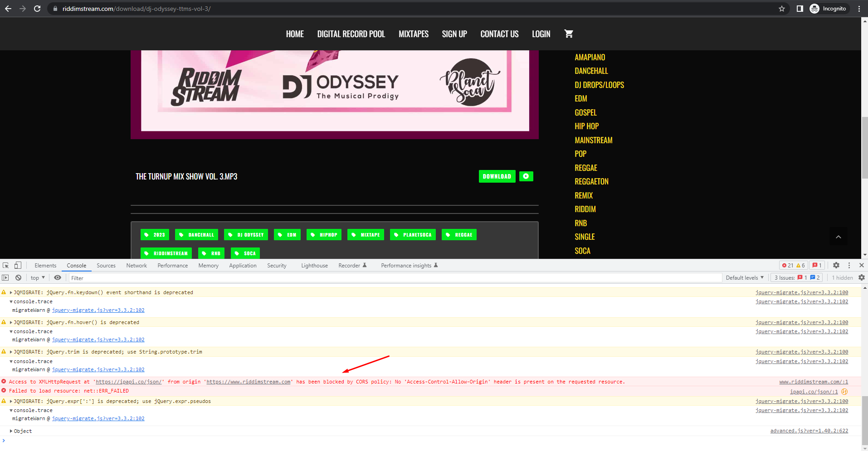Open the Performance insights tab

(410, 266)
